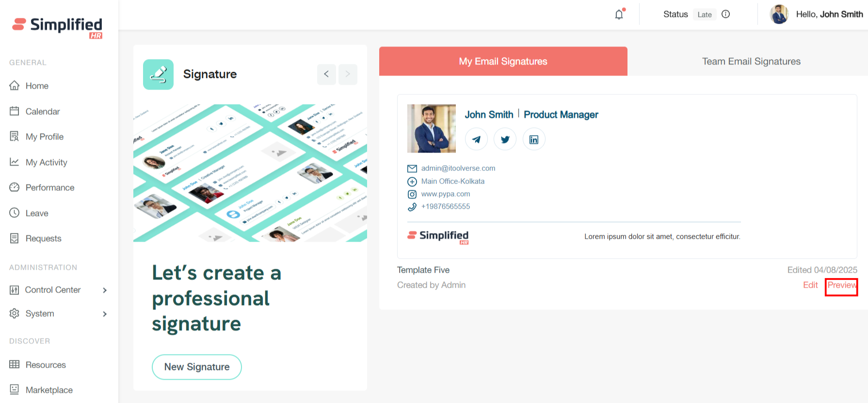This screenshot has height=403, width=868.
Task: Go to previous slide with left chevron
Action: 326,74
